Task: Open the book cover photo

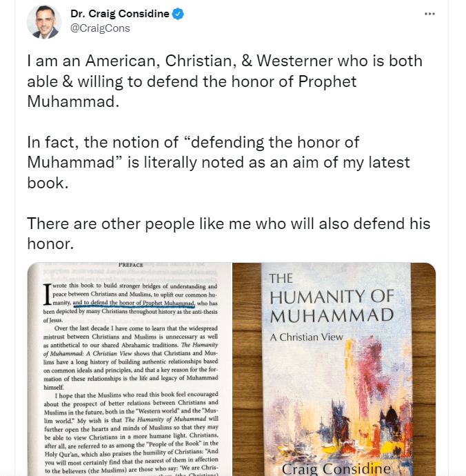Action: tap(334, 369)
